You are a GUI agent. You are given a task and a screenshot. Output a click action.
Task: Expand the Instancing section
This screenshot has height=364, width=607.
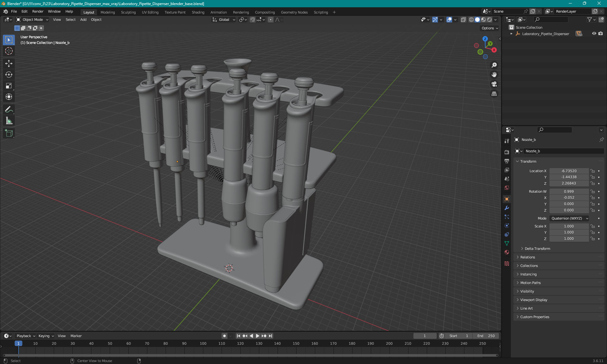click(528, 274)
